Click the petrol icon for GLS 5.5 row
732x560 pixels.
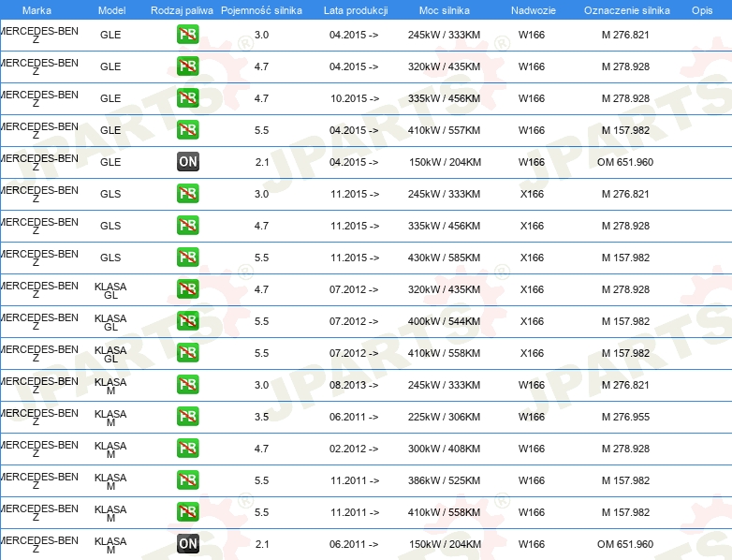click(x=187, y=258)
